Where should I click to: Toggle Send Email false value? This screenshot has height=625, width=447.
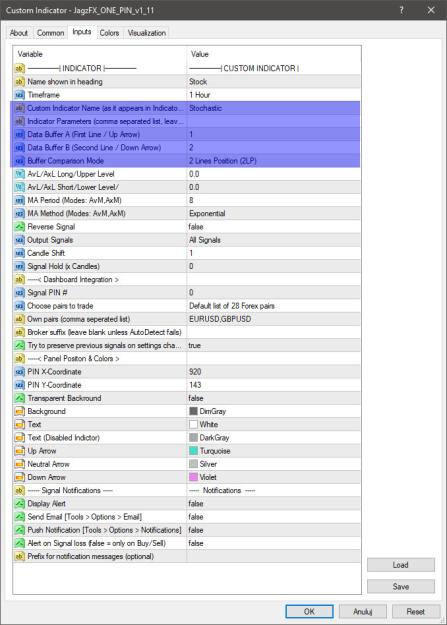click(274, 517)
